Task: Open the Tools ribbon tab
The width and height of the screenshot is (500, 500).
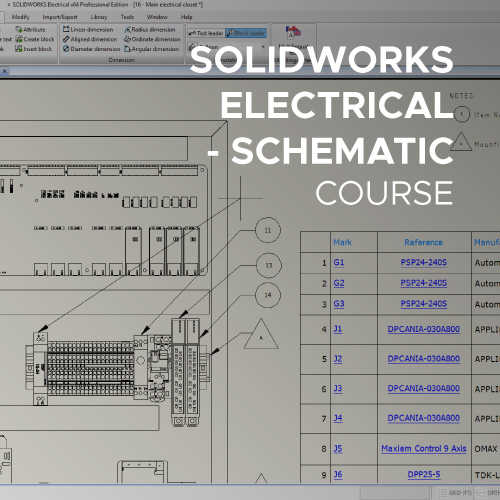Action: click(x=127, y=17)
